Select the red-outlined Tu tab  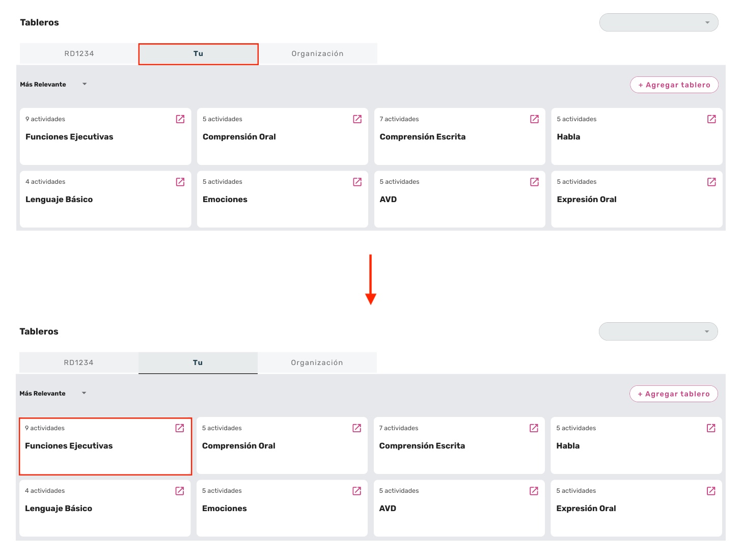(x=198, y=54)
